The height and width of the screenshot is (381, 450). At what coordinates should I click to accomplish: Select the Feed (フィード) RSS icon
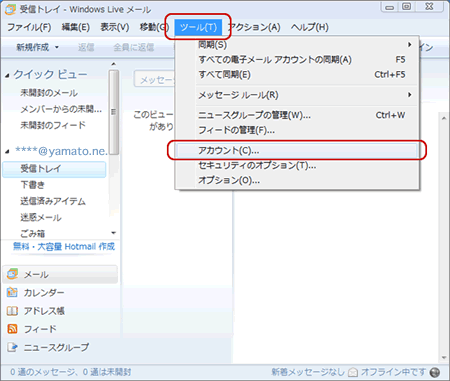tap(12, 329)
